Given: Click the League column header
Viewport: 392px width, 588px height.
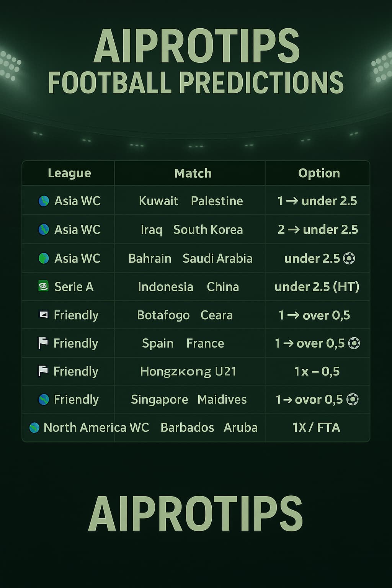Looking at the screenshot, I should pyautogui.click(x=69, y=173).
